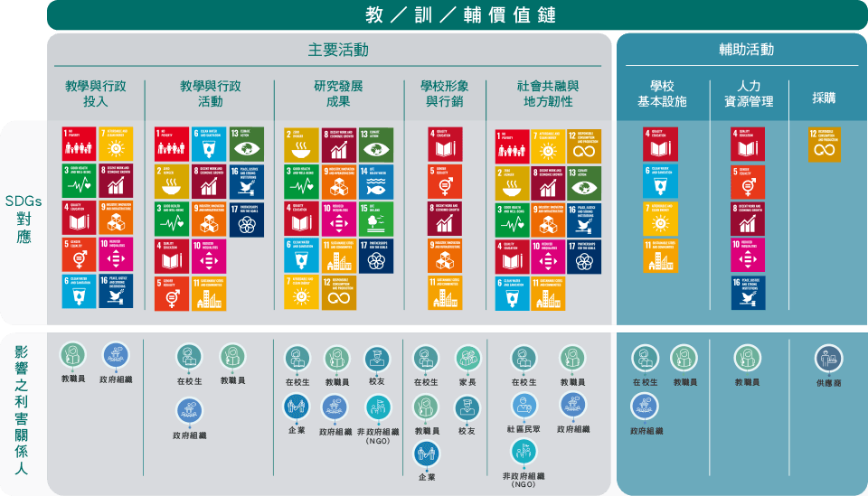
Task: Click the SDG 14 Life Below Water icon
Action: click(376, 182)
